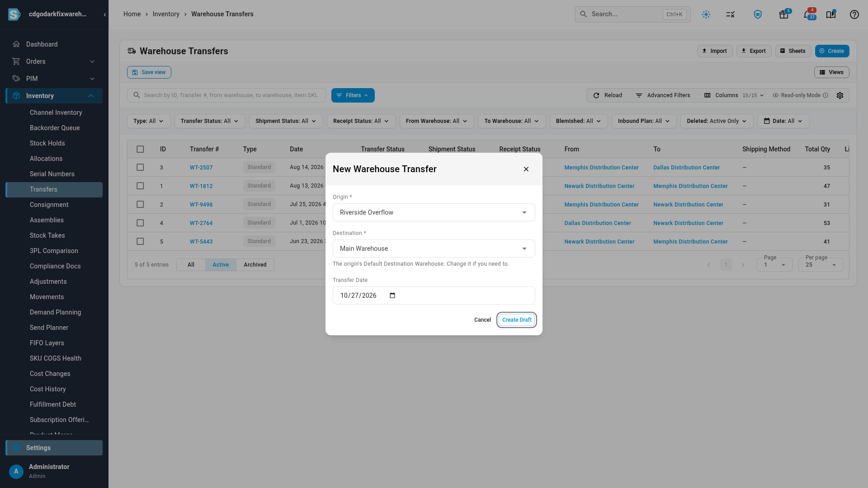
Task: Check the row checkbox for WT-5443
Action: click(x=140, y=241)
